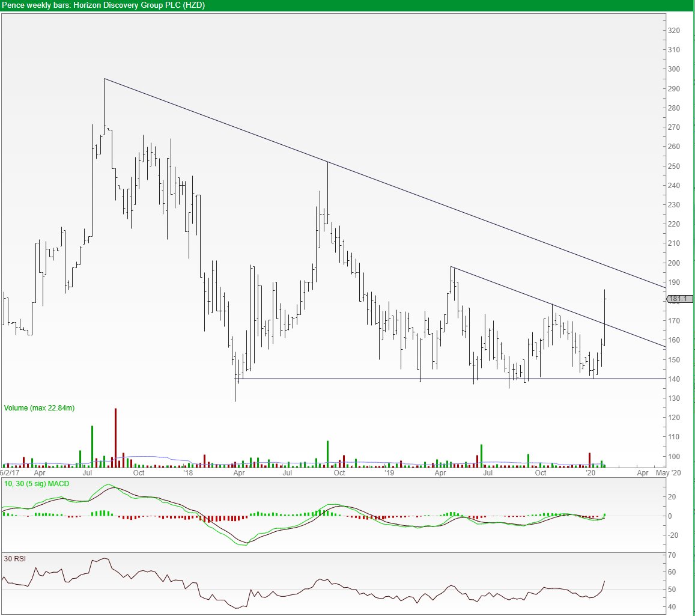Click the "May '20" date axis label

pos(669,473)
